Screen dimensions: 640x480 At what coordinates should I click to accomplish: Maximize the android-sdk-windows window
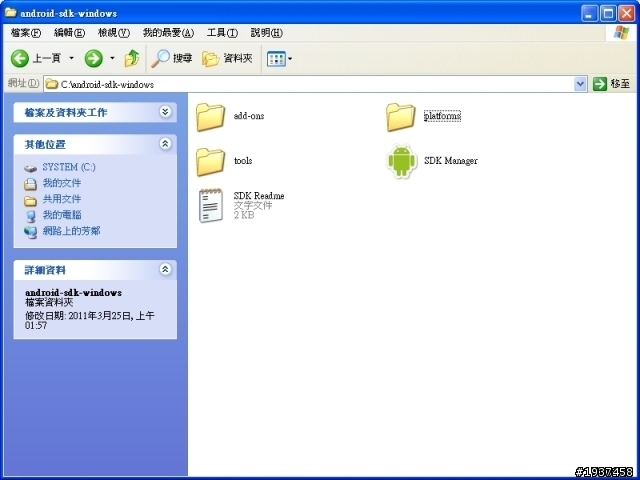click(607, 13)
